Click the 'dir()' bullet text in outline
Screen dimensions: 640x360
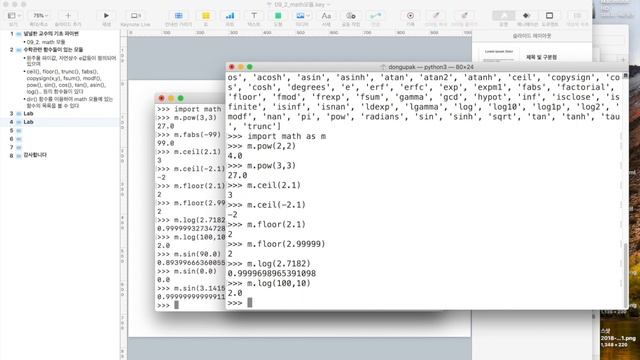(x=69, y=102)
